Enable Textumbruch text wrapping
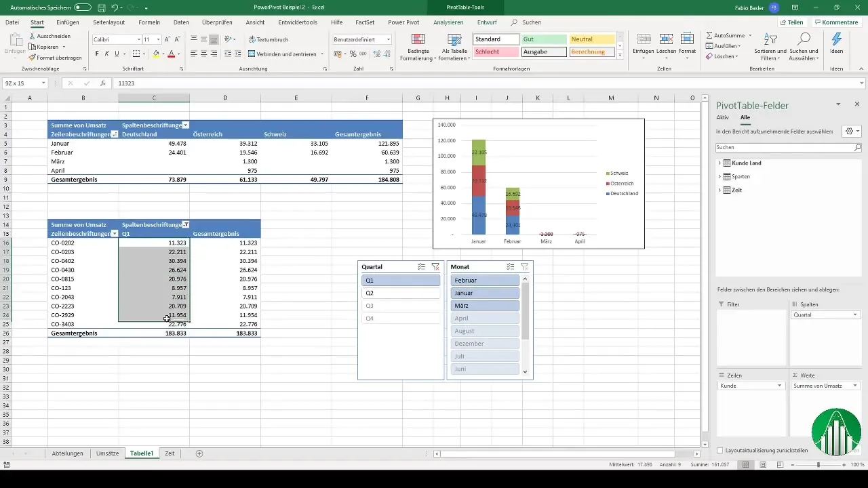868x488 pixels. pos(268,39)
